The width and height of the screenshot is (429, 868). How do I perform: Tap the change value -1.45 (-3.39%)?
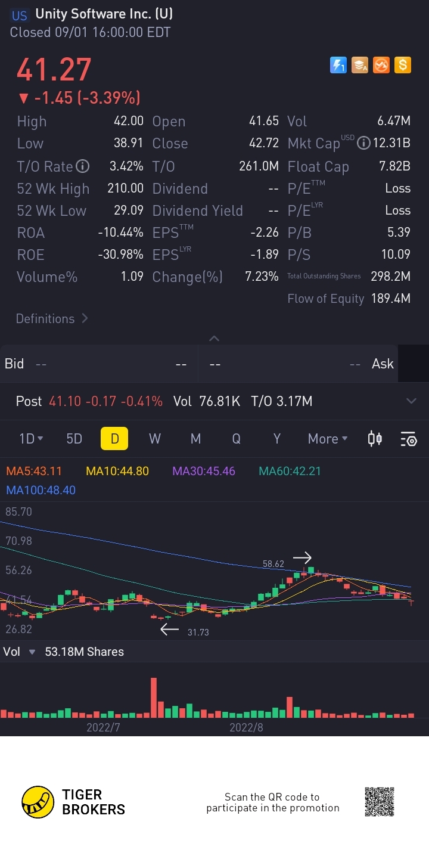(x=79, y=98)
